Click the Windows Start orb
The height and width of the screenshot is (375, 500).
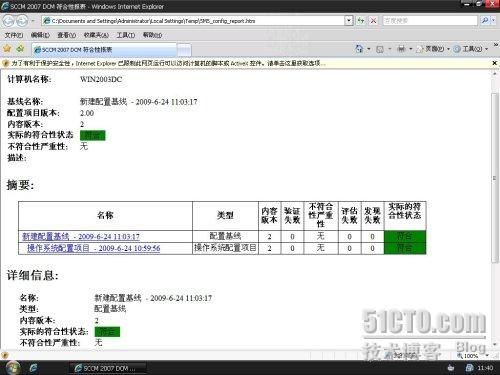12,368
